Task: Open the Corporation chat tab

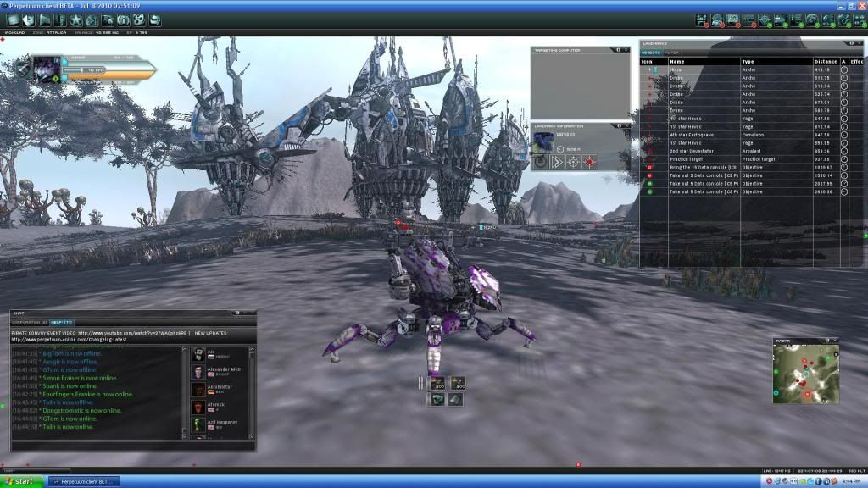Action: coord(30,322)
